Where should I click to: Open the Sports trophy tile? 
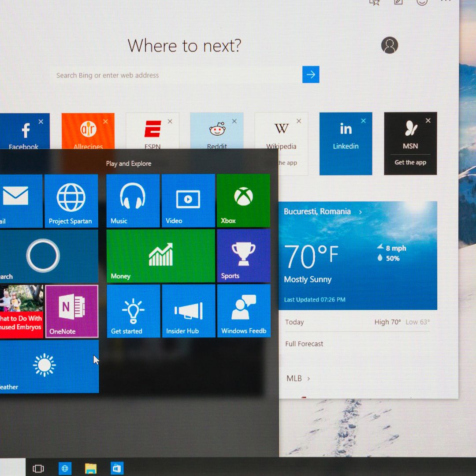243,256
